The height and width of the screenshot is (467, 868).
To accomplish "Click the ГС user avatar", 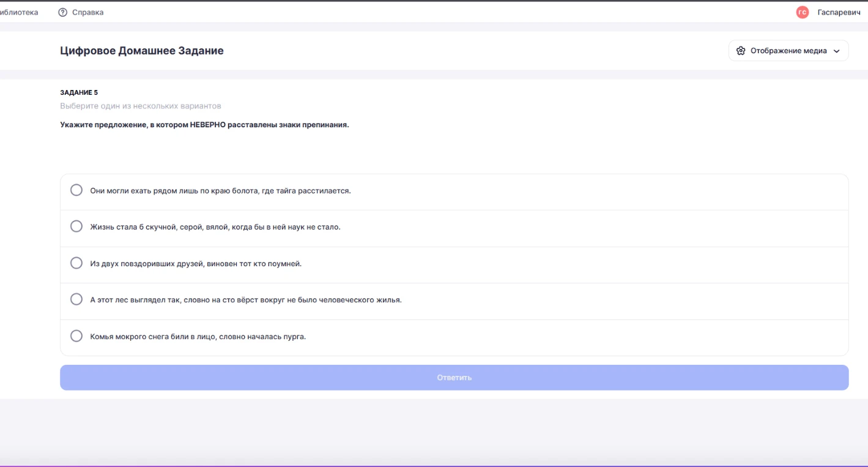I will 803,12.
